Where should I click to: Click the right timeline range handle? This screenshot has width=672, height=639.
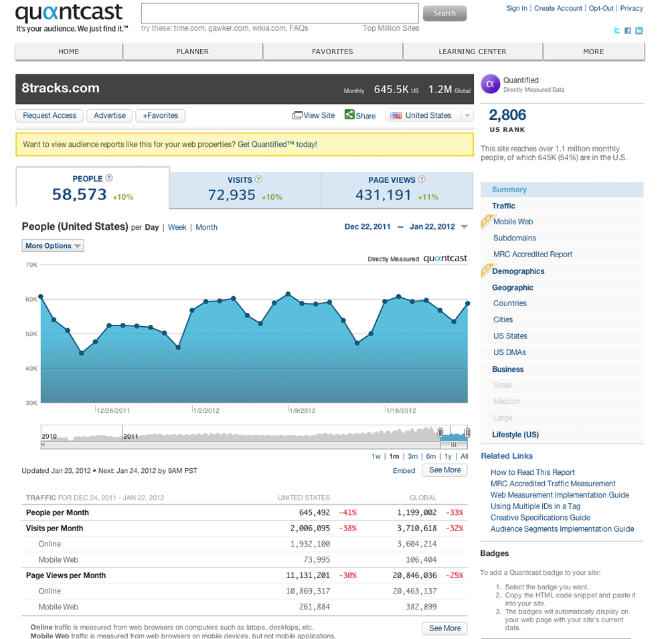467,433
